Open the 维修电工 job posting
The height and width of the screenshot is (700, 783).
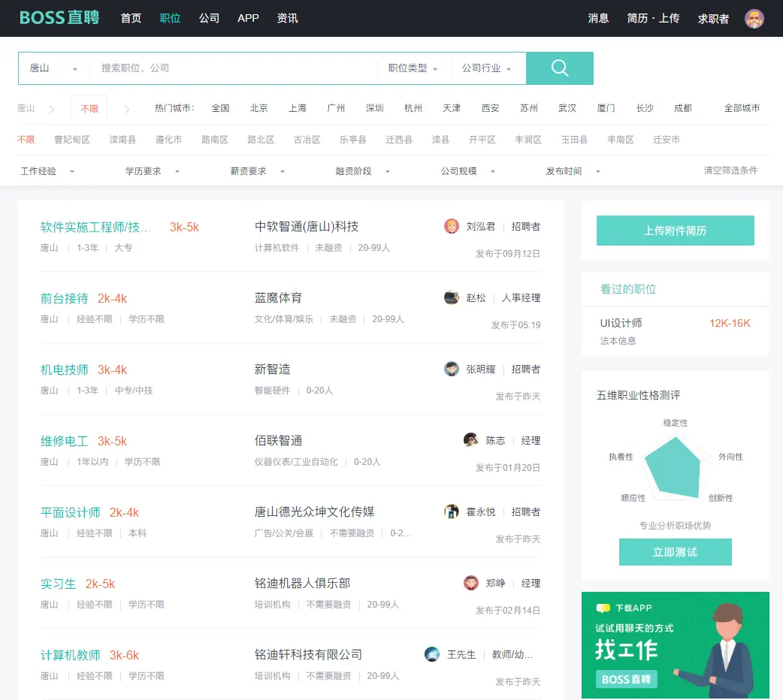[64, 442]
